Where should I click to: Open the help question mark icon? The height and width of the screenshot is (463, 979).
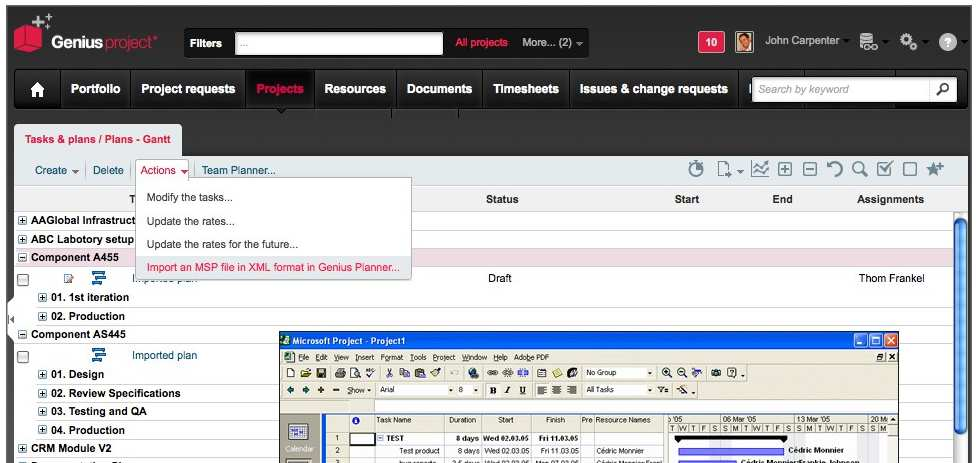(x=947, y=42)
